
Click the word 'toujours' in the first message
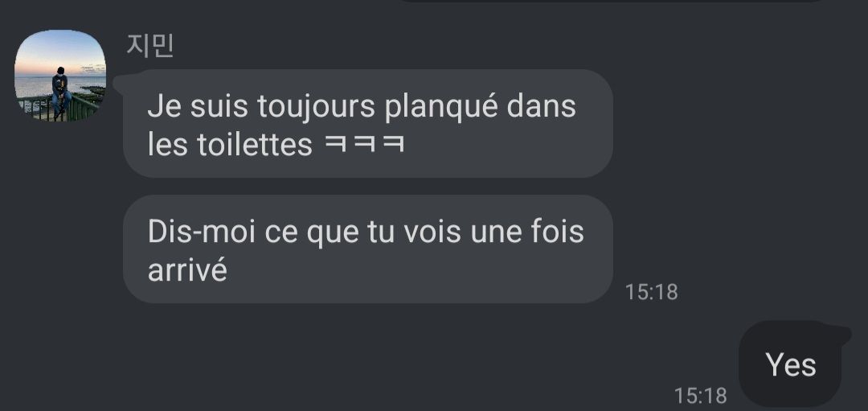click(x=316, y=106)
